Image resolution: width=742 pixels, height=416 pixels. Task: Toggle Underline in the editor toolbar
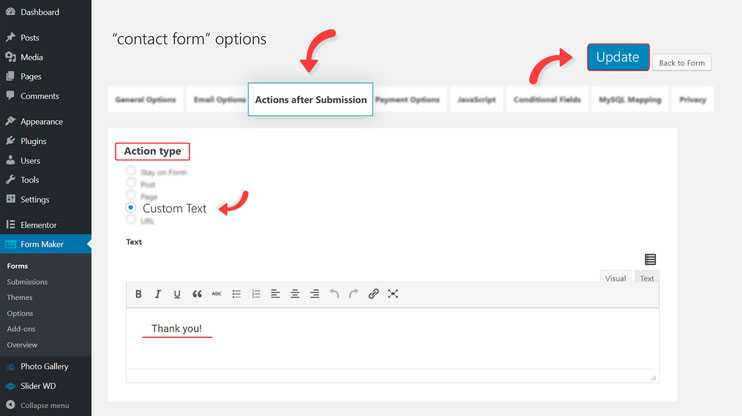(177, 294)
